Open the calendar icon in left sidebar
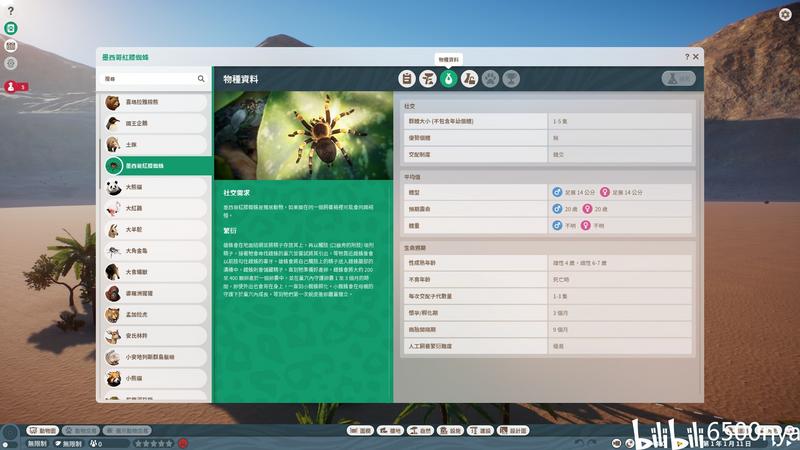The height and width of the screenshot is (450, 800). 11,46
